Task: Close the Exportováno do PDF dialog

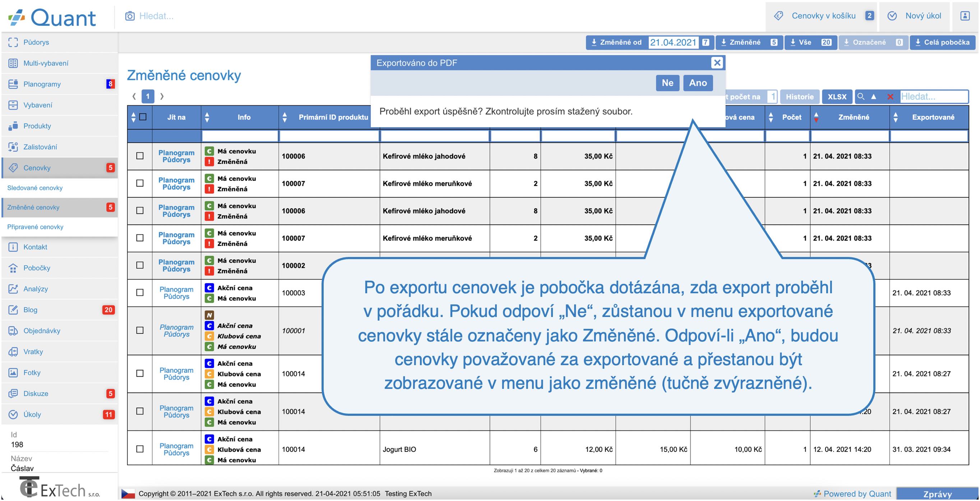Action: (717, 63)
